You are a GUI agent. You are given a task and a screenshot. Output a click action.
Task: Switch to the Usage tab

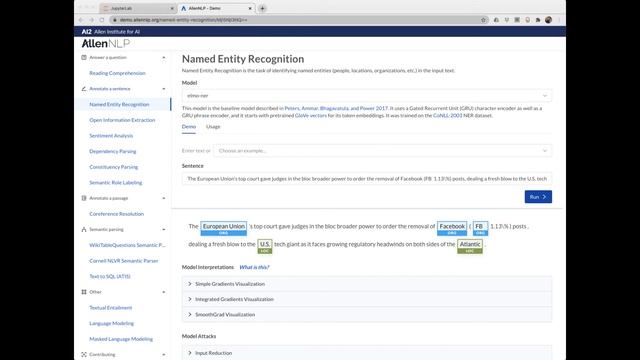coord(213,127)
